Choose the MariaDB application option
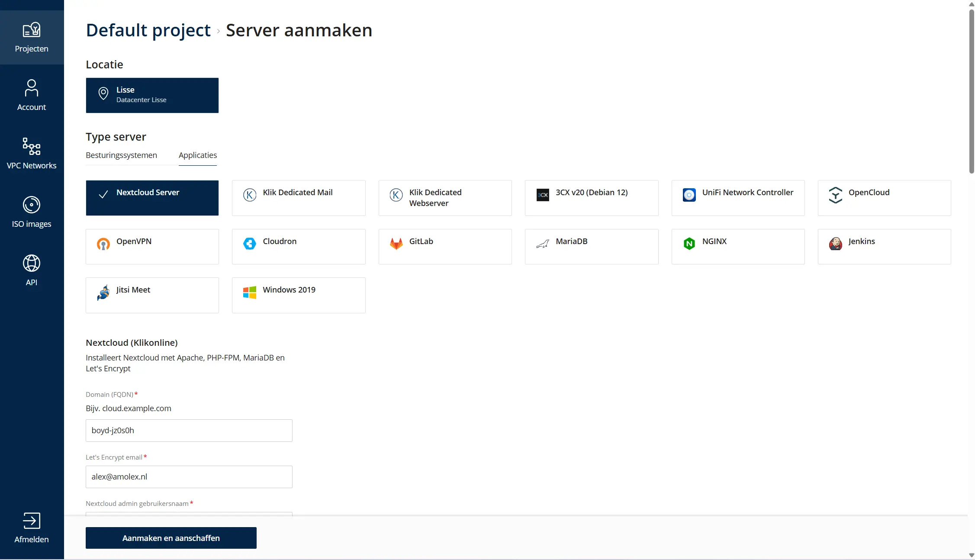 click(591, 246)
